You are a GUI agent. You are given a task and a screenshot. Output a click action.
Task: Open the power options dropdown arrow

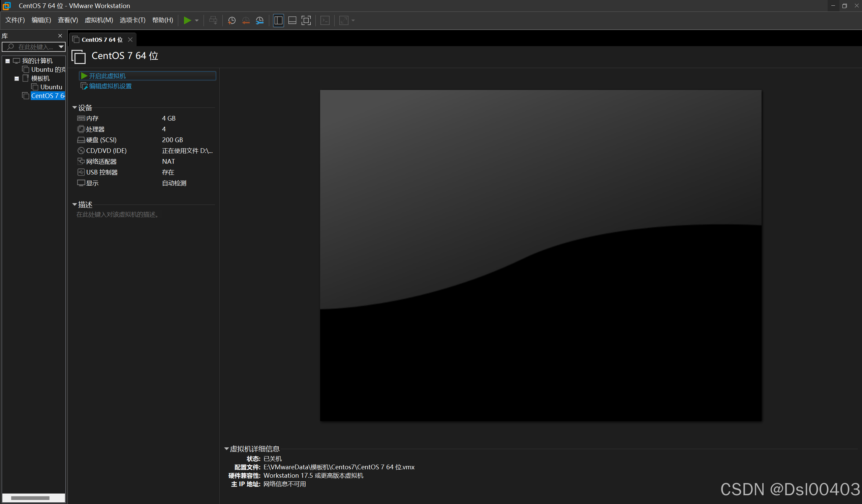click(x=197, y=21)
